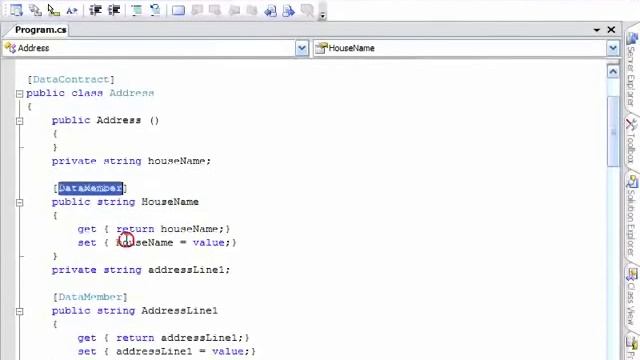Collapse the AddressLine1 property block

coord(20,311)
